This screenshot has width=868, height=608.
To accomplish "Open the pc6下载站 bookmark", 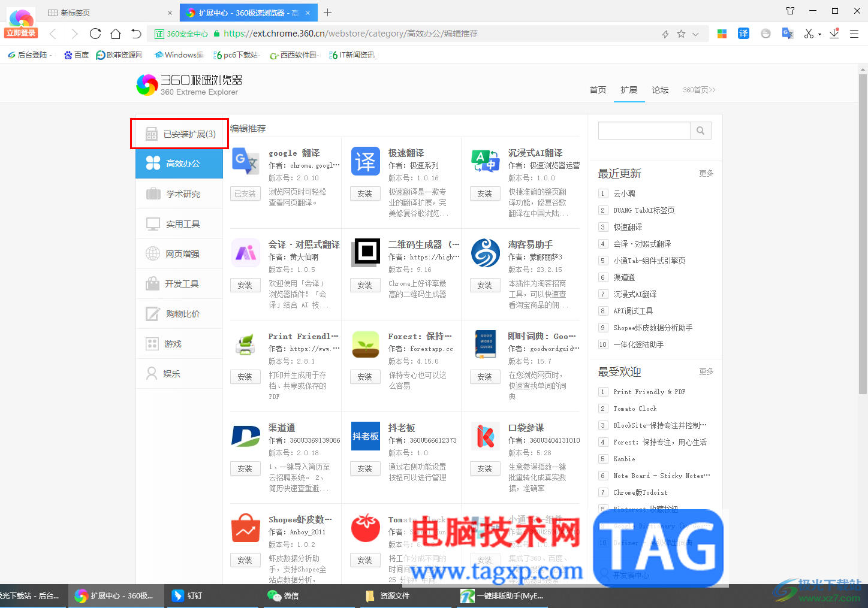I will tap(236, 55).
